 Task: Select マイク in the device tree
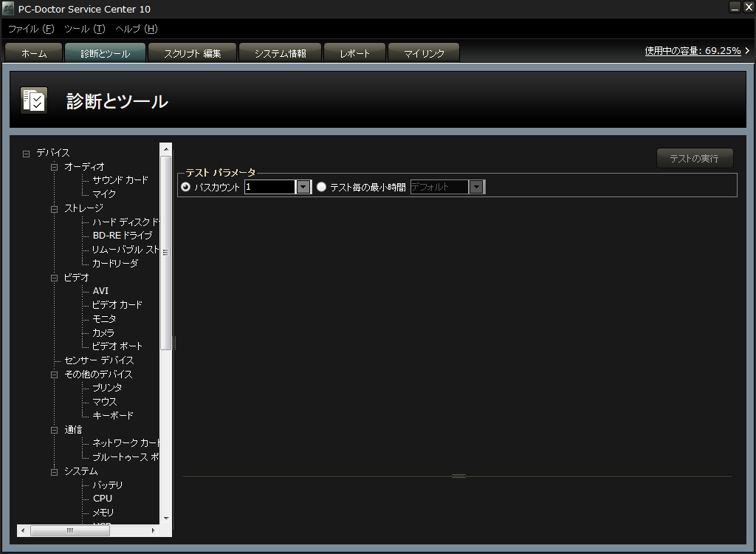(104, 194)
